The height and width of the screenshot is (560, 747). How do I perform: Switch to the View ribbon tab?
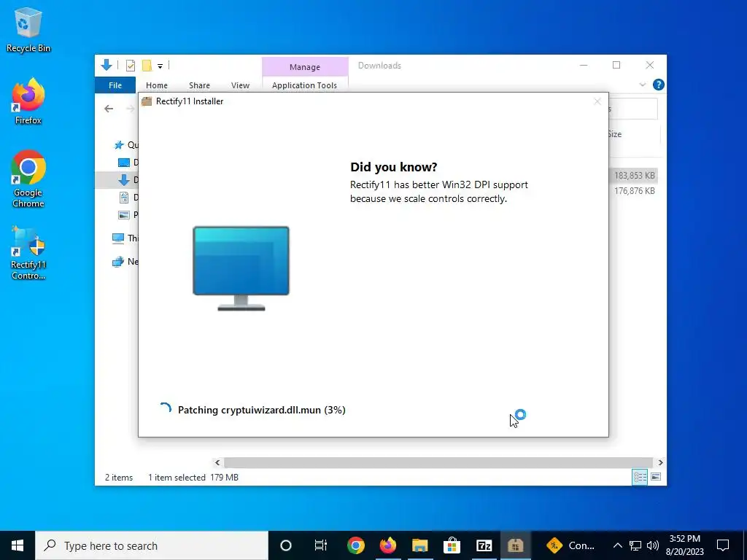pos(240,85)
